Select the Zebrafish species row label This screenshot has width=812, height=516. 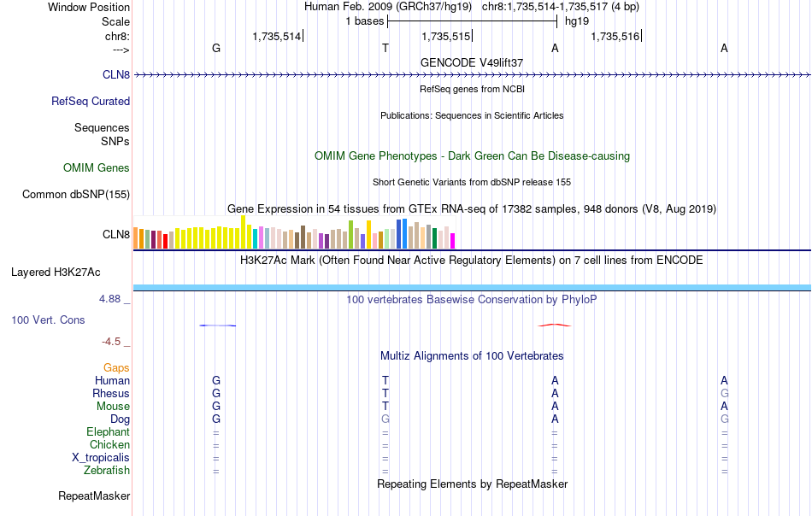coord(107,471)
